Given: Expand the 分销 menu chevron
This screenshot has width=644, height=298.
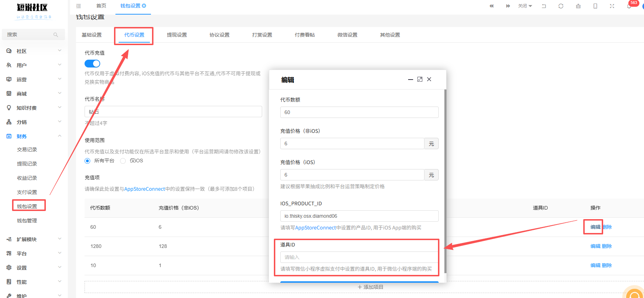Looking at the screenshot, I should pyautogui.click(x=60, y=122).
